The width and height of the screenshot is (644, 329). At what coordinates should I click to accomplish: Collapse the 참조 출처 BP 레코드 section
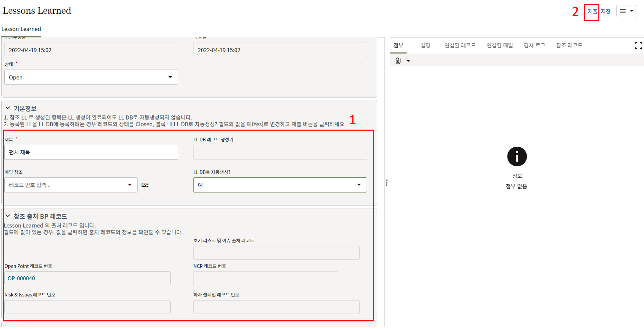pos(8,216)
